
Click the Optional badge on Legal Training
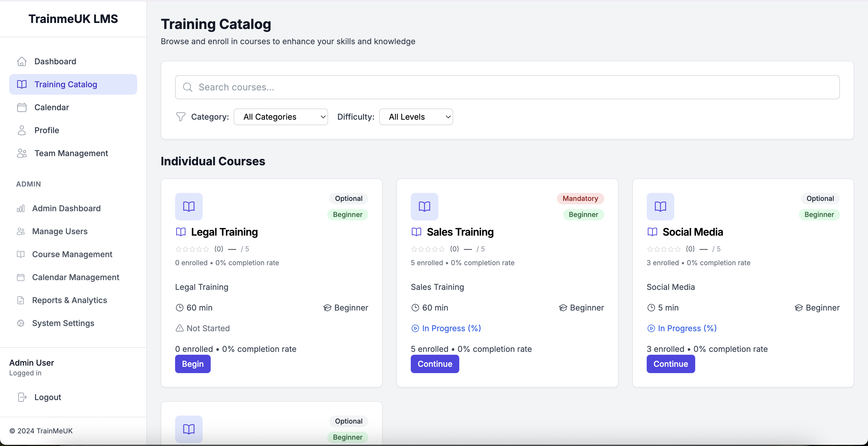click(348, 198)
